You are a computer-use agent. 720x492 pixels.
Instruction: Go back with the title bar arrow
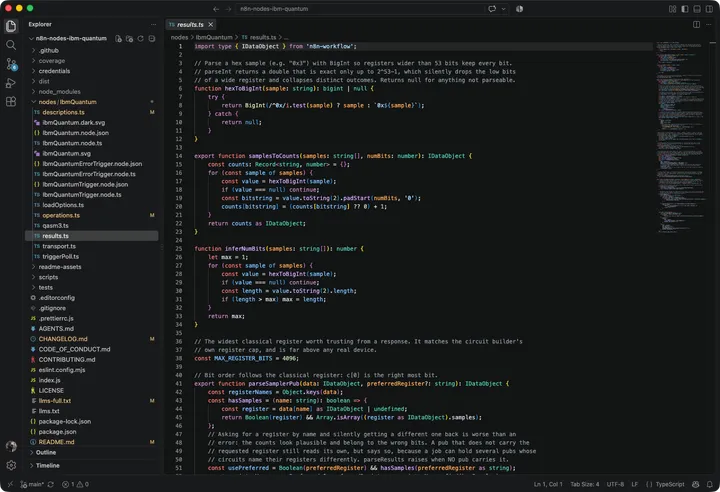[x=216, y=9]
